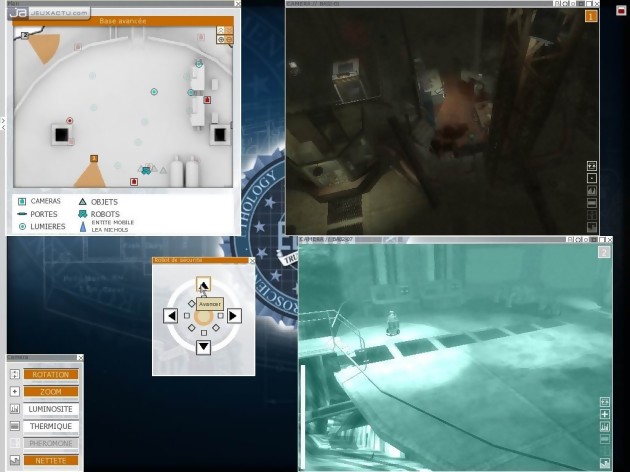The image size is (630, 472).
Task: Click rotation icon in camera 1 view
Action: pos(592,166)
